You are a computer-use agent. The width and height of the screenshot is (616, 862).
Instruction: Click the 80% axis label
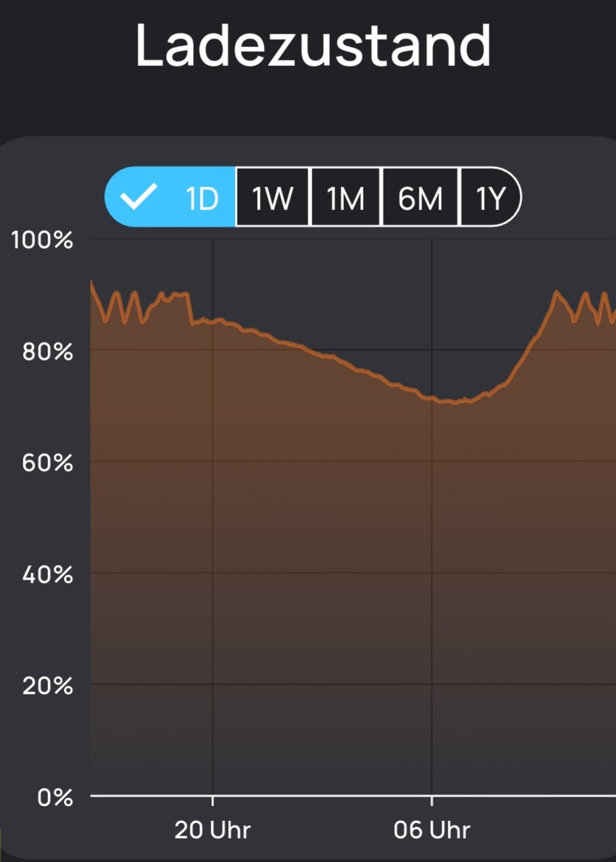pyautogui.click(x=47, y=351)
